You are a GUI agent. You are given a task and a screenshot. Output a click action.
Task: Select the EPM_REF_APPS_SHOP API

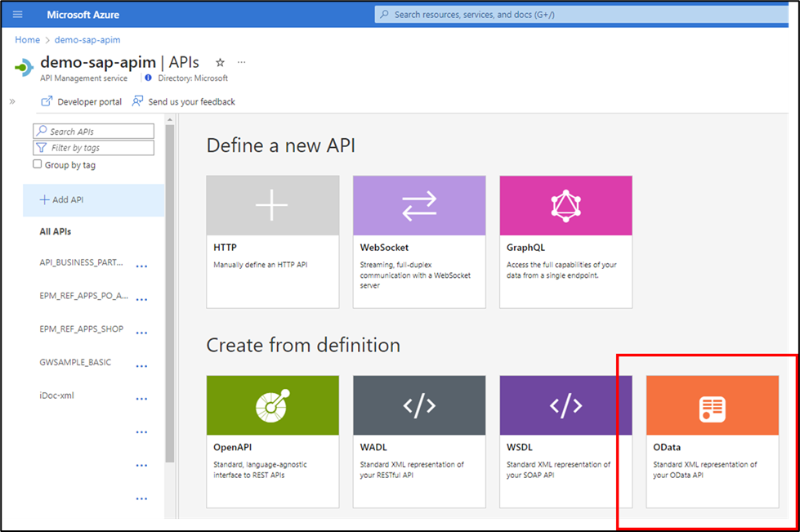point(81,329)
